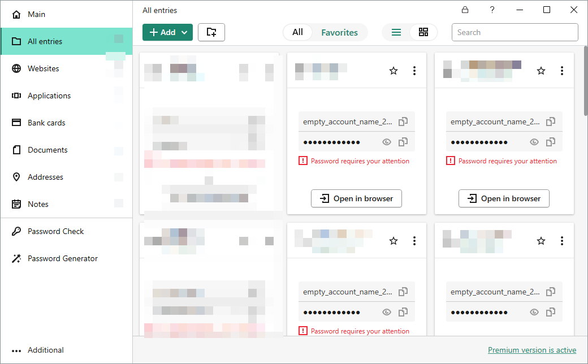Open the Applications category
Image resolution: width=588 pixels, height=364 pixels.
click(x=66, y=96)
